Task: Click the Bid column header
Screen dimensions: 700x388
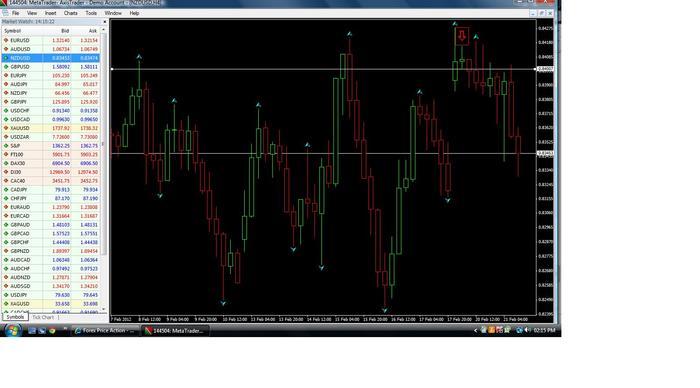Action: coord(57,31)
